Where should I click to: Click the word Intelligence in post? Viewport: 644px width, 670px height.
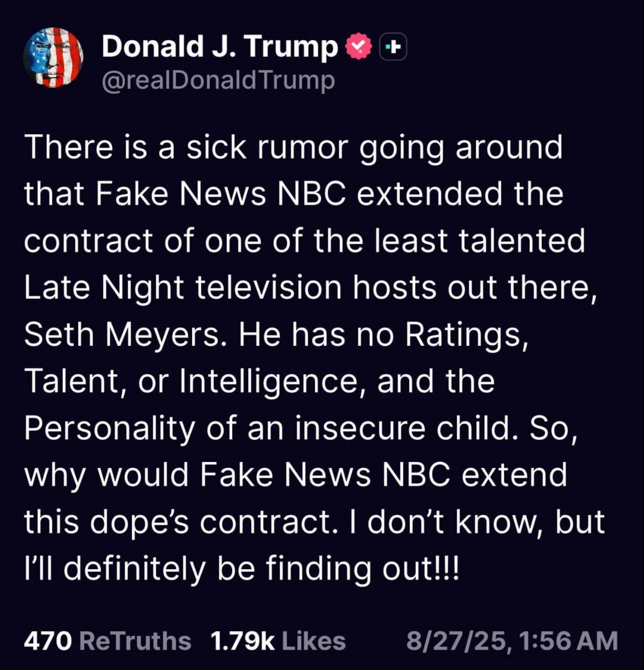tap(270, 382)
